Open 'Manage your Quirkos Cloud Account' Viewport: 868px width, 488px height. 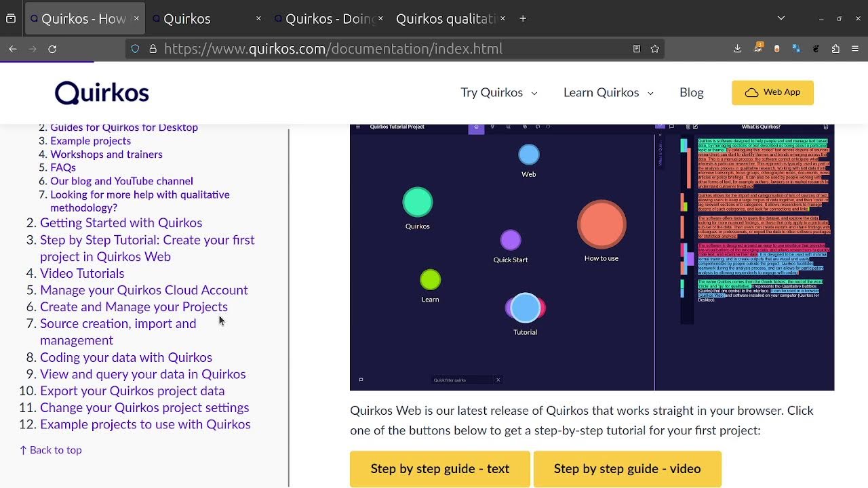tap(144, 290)
